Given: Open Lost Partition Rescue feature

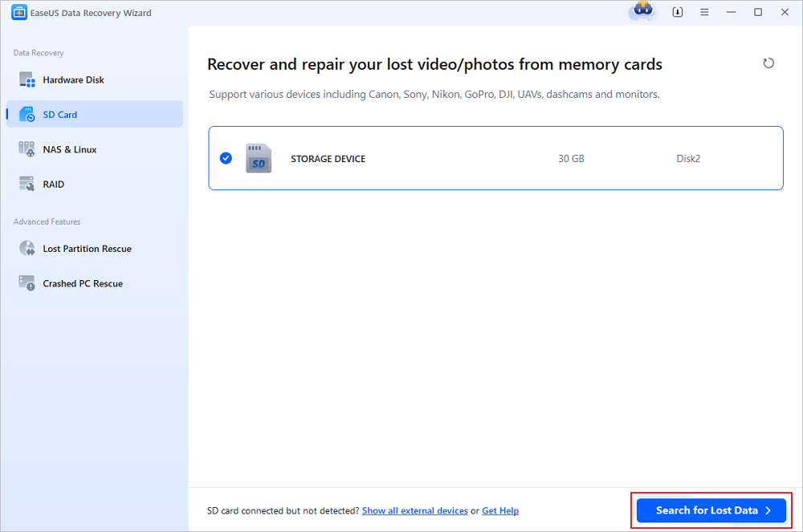Looking at the screenshot, I should pos(95,249).
